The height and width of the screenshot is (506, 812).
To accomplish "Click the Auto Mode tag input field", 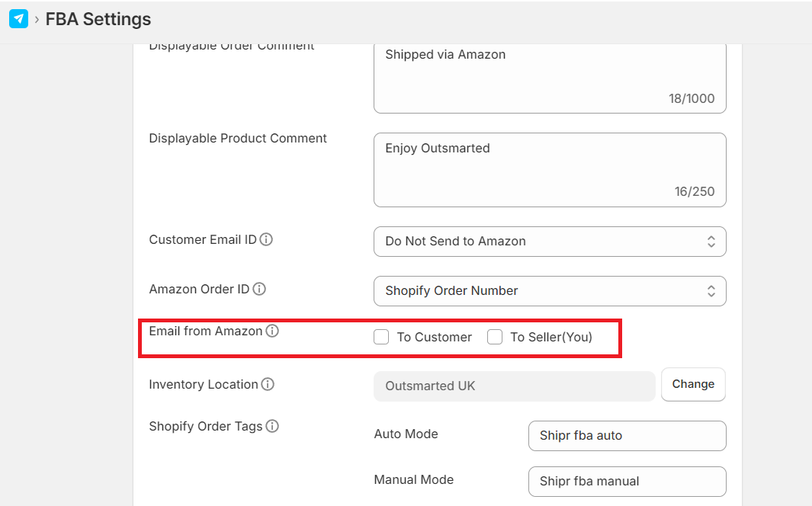I will point(627,436).
